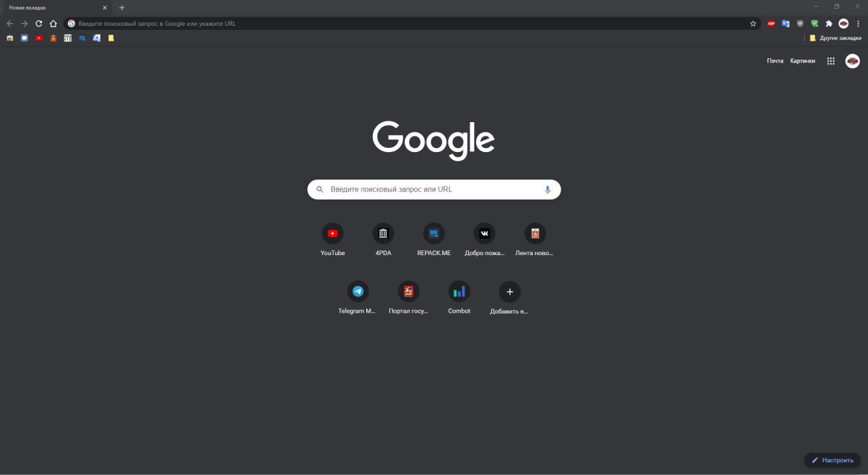Image resolution: width=868 pixels, height=475 pixels.
Task: Open the YouTube bookmark in the bookmarks bar
Action: (x=39, y=38)
